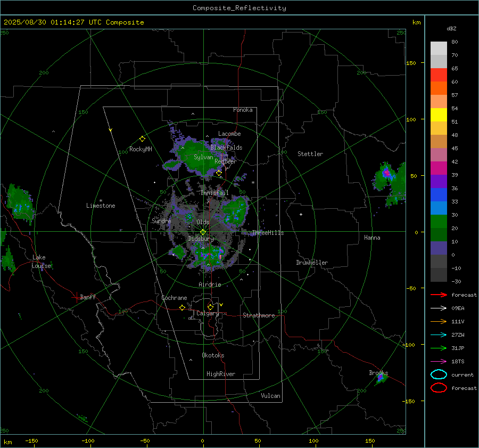Click the storm cell over Brooks
Screen dimensions: 479x448
381,378
